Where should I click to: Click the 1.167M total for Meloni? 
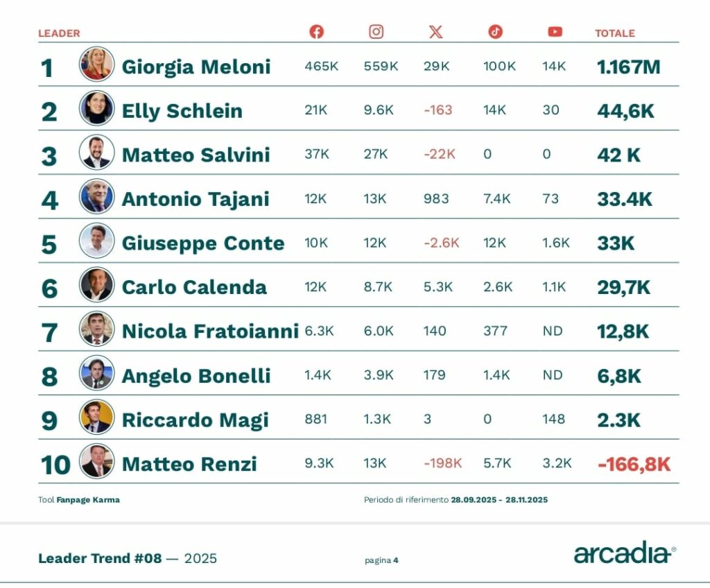tap(628, 67)
